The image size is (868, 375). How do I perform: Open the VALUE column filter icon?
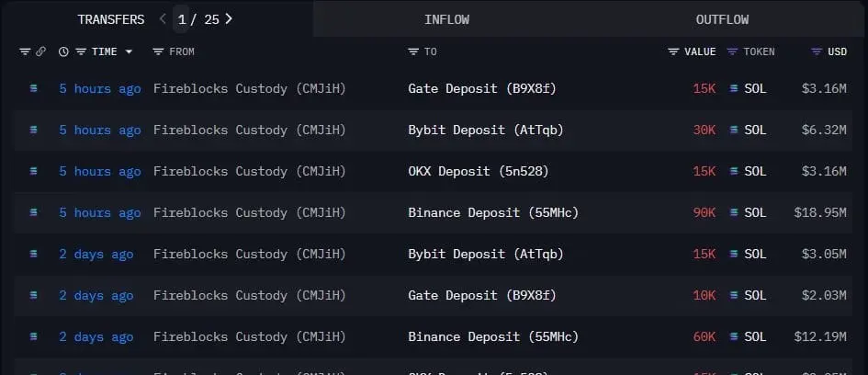pos(673,51)
